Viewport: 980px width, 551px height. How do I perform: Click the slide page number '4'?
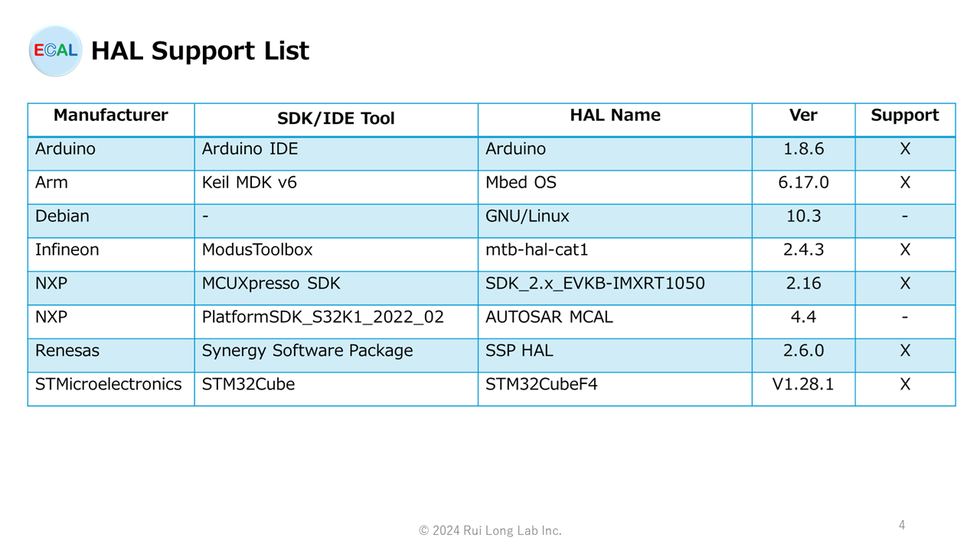(x=902, y=525)
